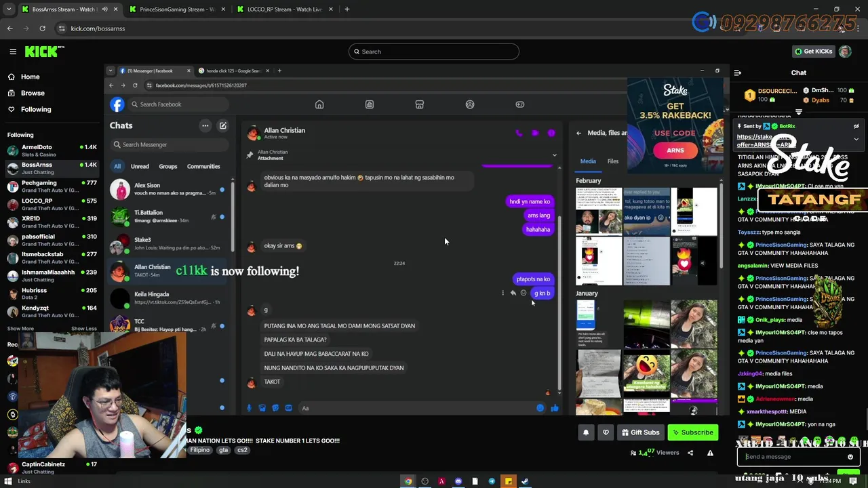
Task: Click Facebook logo in streamed Messenger window
Action: point(117,104)
